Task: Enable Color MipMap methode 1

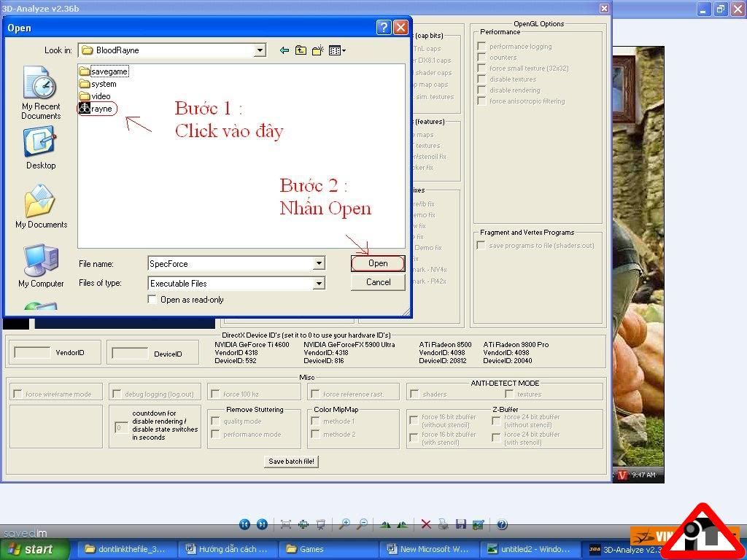Action: [x=315, y=421]
